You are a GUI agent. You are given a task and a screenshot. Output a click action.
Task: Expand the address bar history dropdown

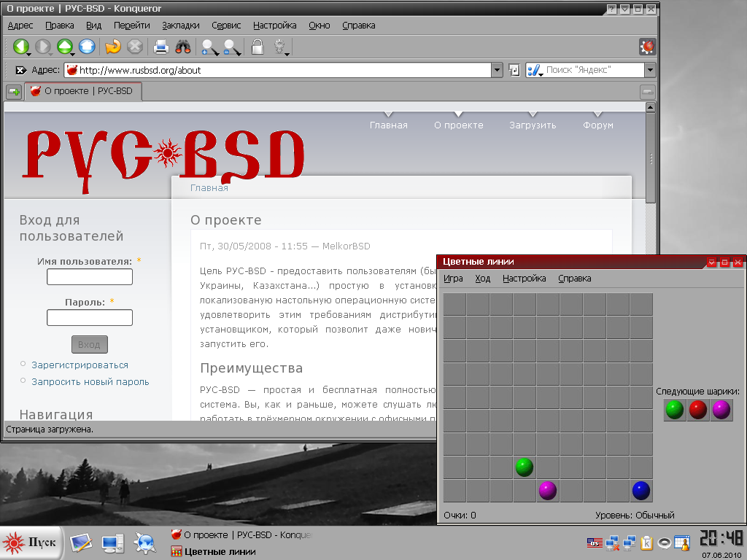497,71
